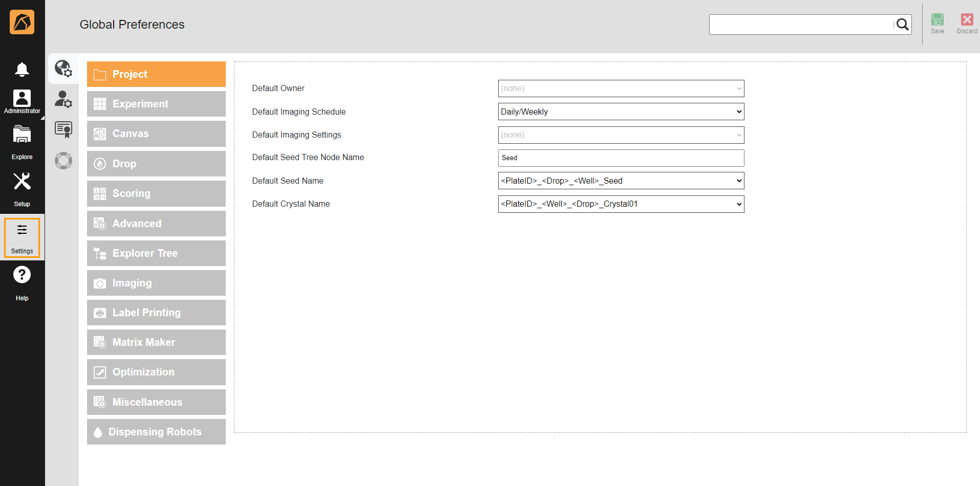Open the Scoring preferences tab
This screenshot has height=486, width=980.
point(156,193)
